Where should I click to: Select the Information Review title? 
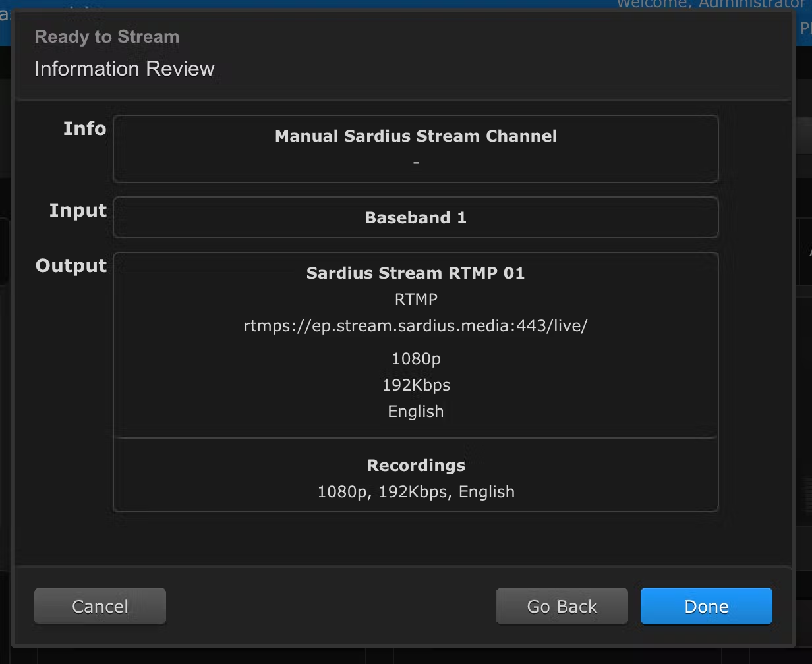coord(125,69)
